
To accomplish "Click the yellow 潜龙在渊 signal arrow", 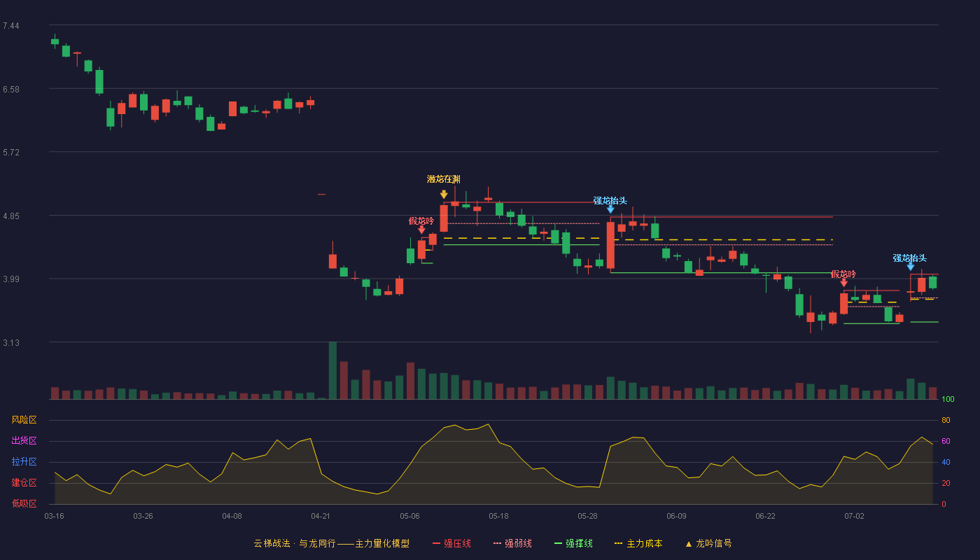I will (x=444, y=195).
